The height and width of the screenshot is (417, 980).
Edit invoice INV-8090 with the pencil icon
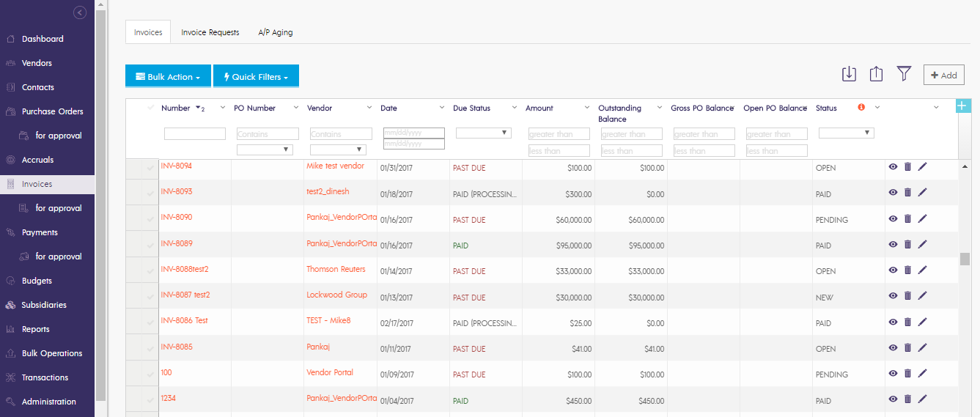pos(922,218)
